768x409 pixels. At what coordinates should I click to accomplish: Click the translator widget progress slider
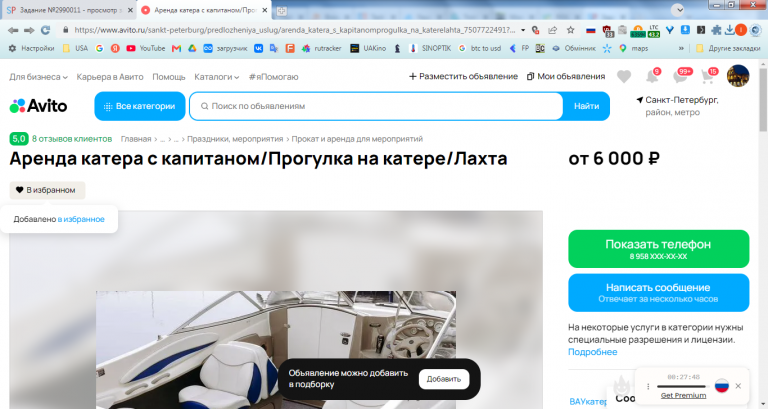(x=683, y=386)
